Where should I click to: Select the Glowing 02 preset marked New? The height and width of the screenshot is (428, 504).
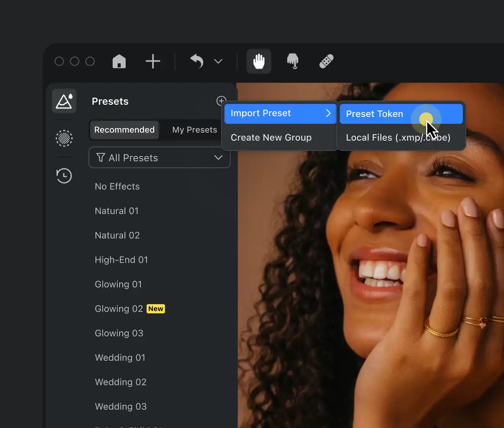pos(118,308)
